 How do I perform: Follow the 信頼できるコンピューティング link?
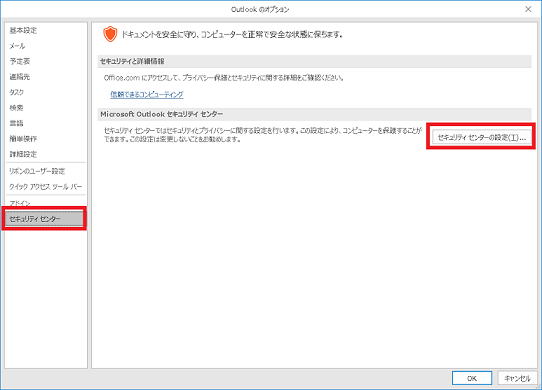[147, 94]
